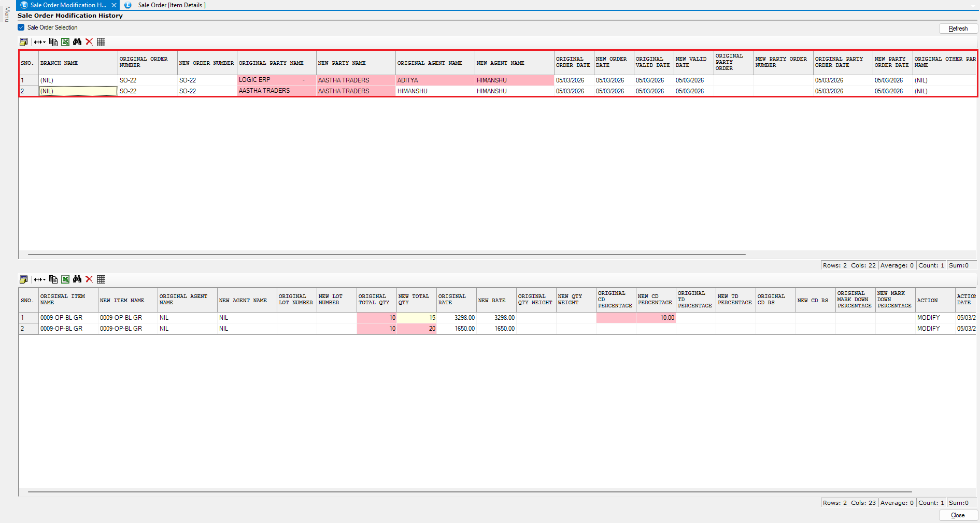Click Excel export icon in upper grid toolbar

(x=65, y=42)
